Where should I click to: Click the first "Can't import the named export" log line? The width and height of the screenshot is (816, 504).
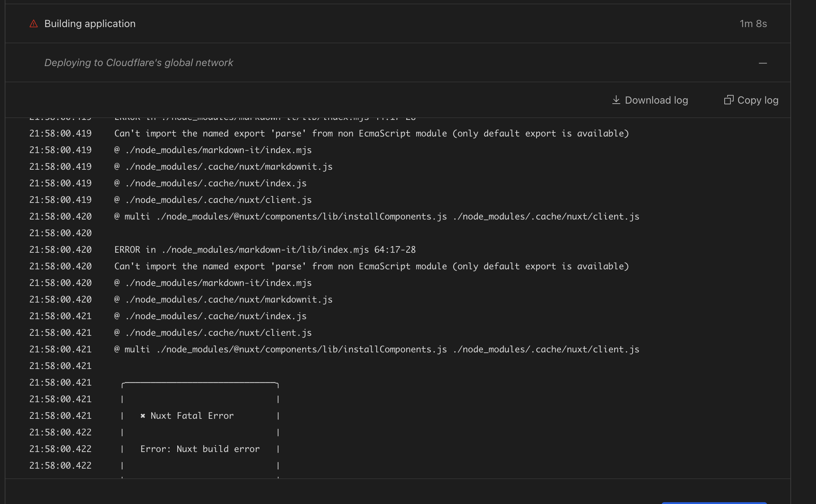(x=371, y=134)
